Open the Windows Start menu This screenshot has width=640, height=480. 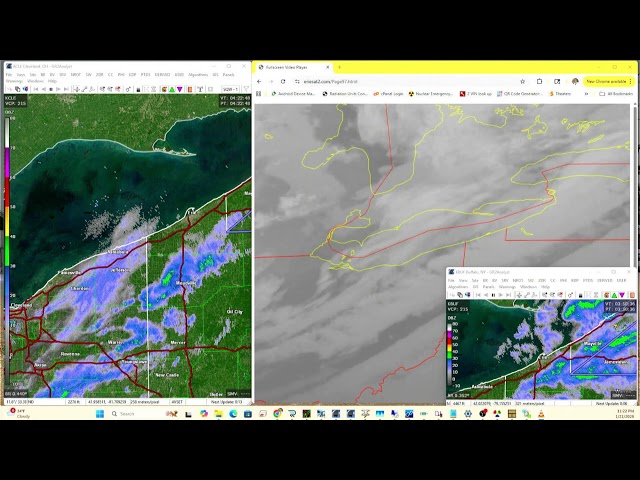point(100,414)
